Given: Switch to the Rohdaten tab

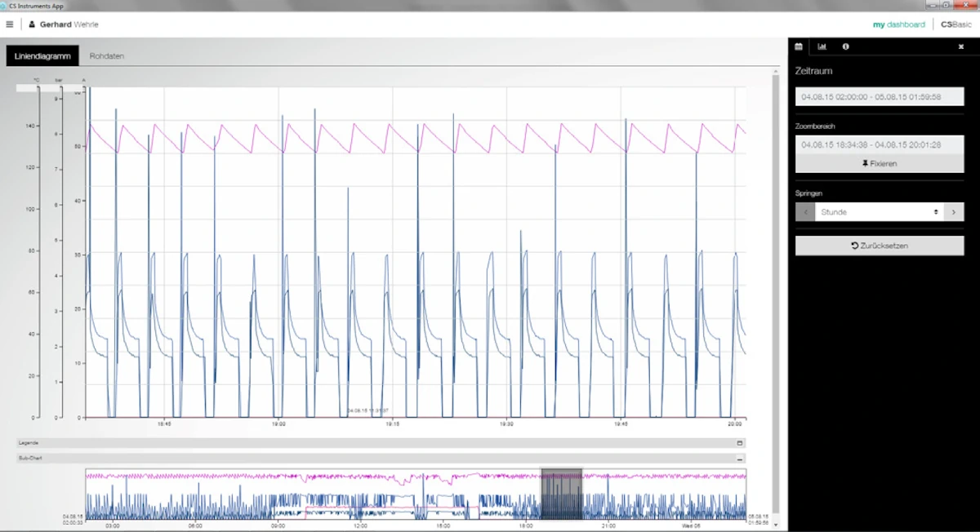Looking at the screenshot, I should 107,56.
